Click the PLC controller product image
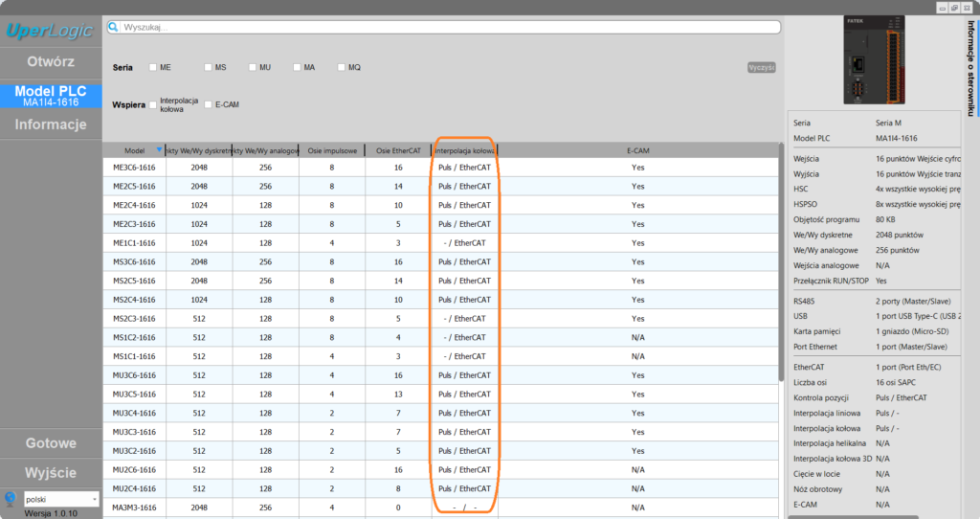980x519 pixels. click(874, 60)
